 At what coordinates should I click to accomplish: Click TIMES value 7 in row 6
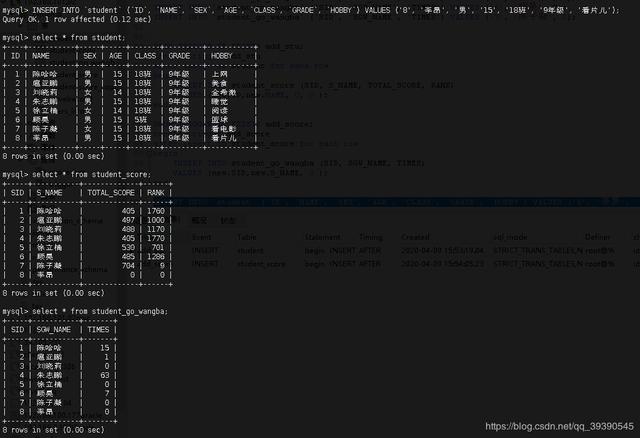pos(107,394)
